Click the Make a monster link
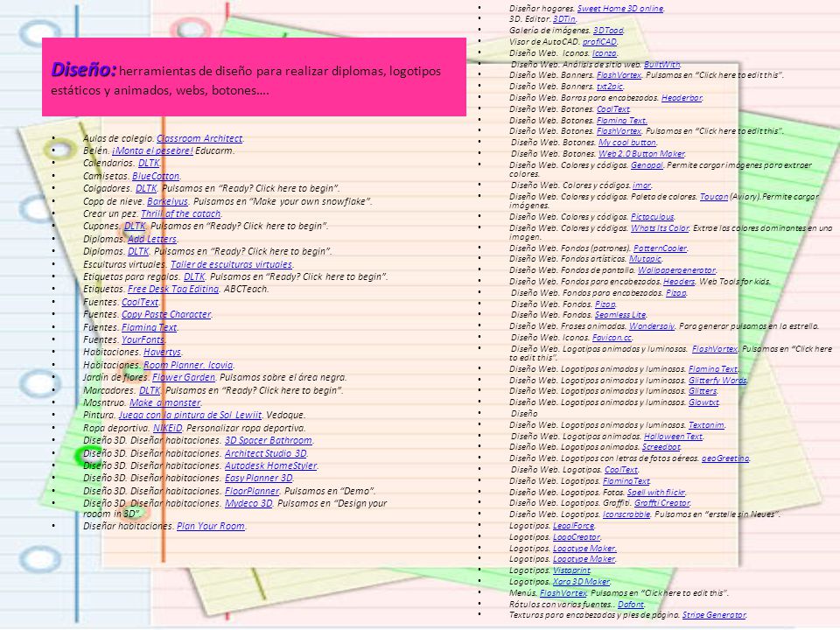The image size is (840, 630). [x=165, y=402]
